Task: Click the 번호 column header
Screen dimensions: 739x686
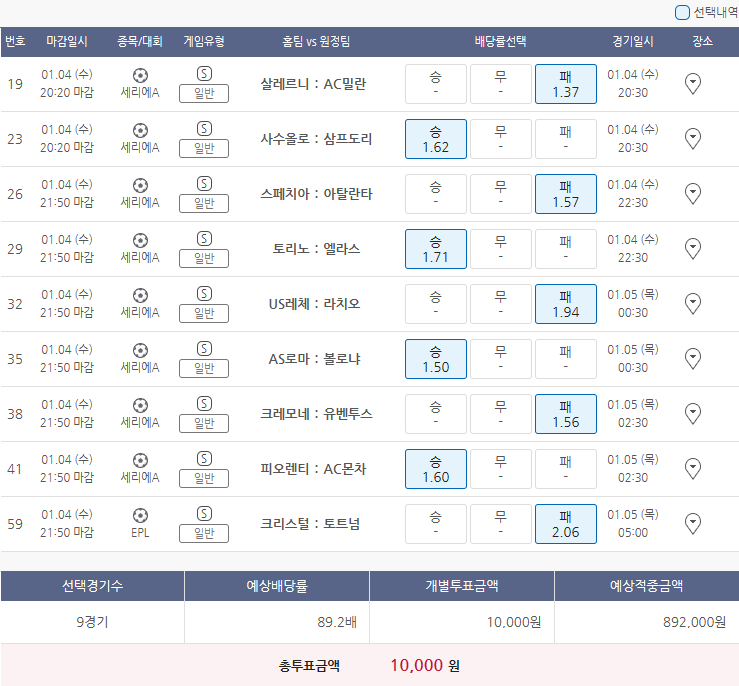Action: coord(15,41)
